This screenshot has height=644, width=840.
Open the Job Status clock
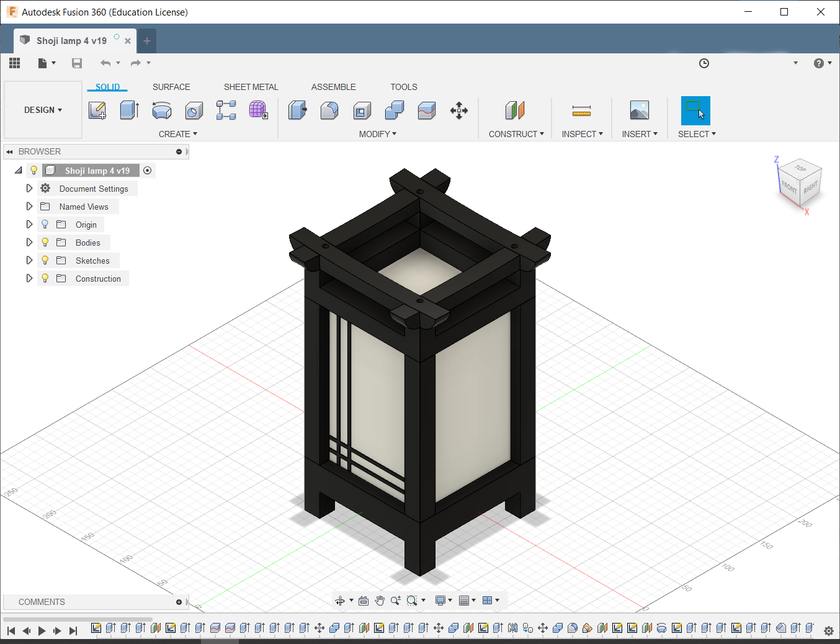click(x=704, y=63)
